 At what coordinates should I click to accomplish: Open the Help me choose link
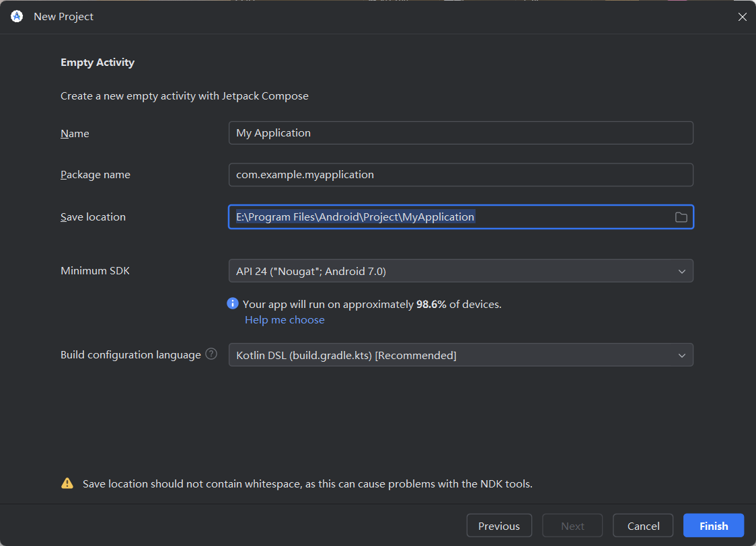(285, 320)
